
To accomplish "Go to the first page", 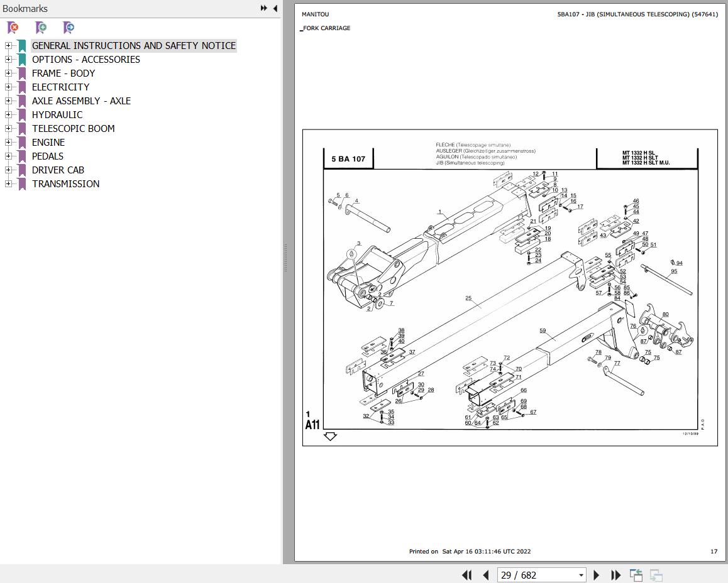I will (x=466, y=575).
